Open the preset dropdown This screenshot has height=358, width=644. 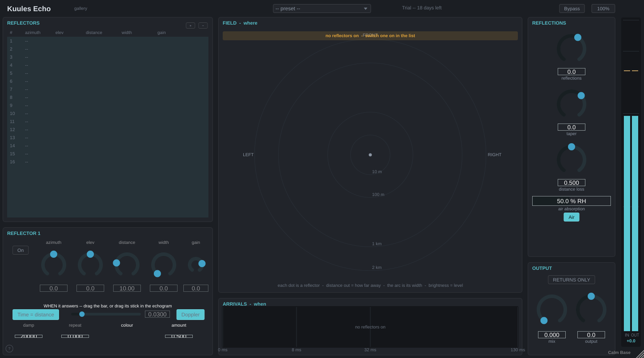pos(322,9)
